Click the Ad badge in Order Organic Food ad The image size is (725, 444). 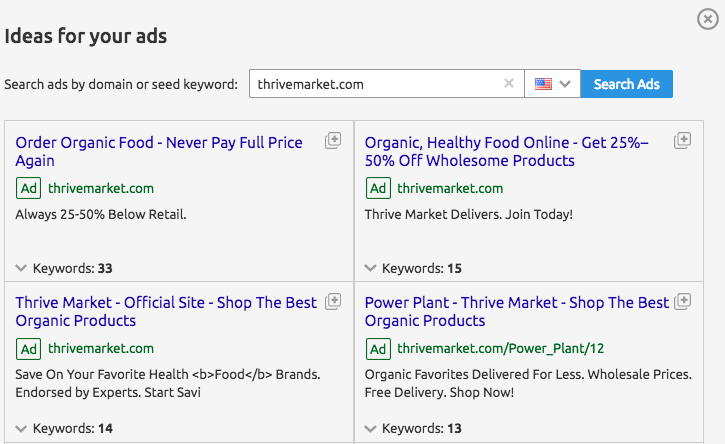pyautogui.click(x=29, y=188)
